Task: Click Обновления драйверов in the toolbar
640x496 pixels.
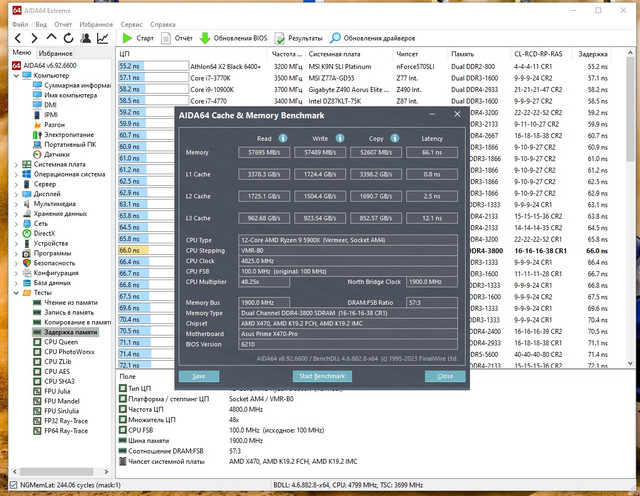Action: [x=373, y=38]
